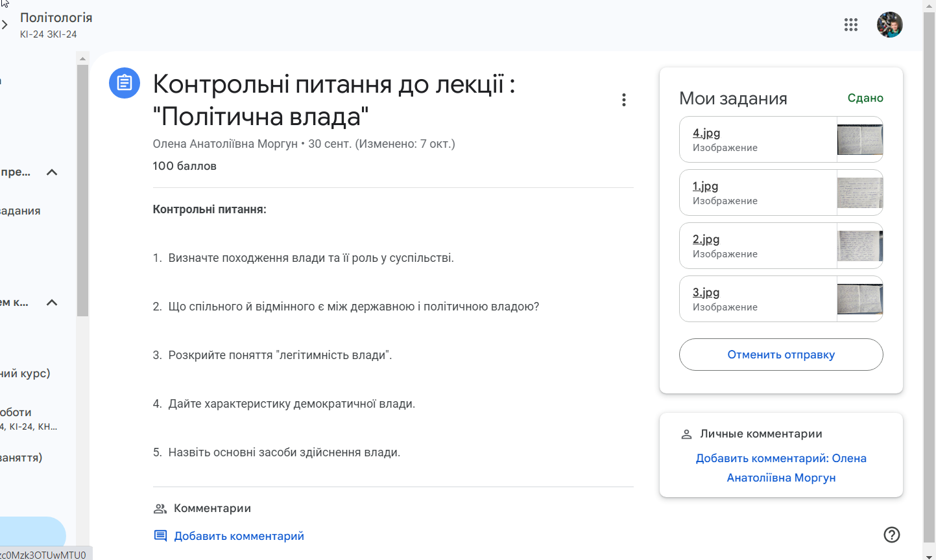Click Добавить комментарий link under Комментарии
Screen dimensions: 936x560
pyautogui.click(x=239, y=536)
